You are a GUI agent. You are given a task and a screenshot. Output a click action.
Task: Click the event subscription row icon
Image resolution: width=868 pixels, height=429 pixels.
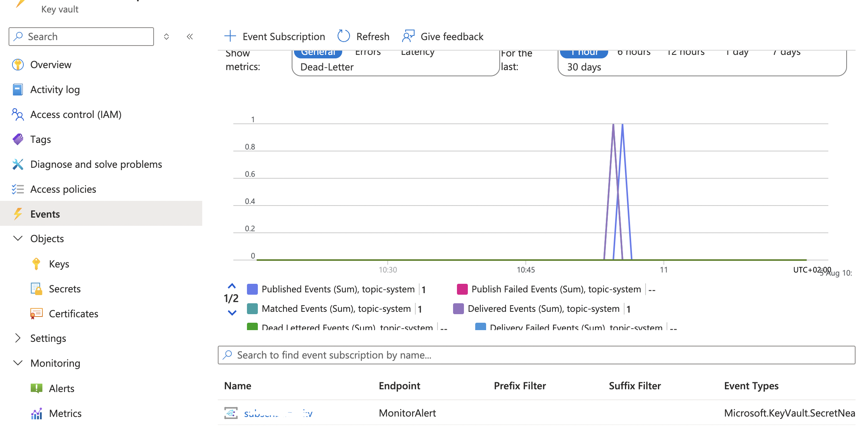[x=231, y=413]
